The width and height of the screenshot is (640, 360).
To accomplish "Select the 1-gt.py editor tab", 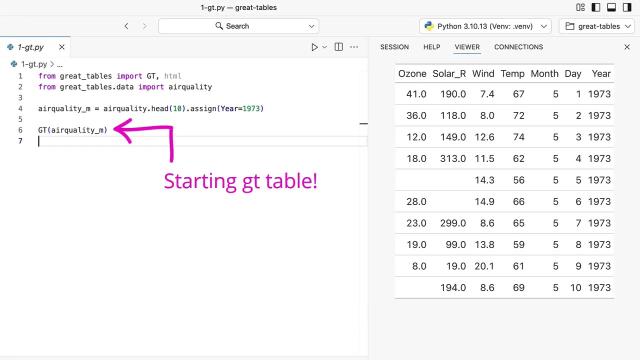I will click(x=35, y=47).
